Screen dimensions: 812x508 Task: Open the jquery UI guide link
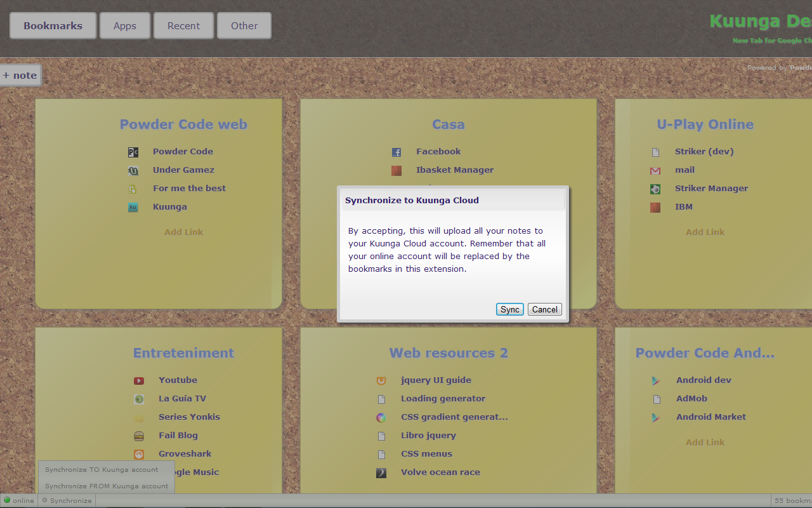[436, 380]
